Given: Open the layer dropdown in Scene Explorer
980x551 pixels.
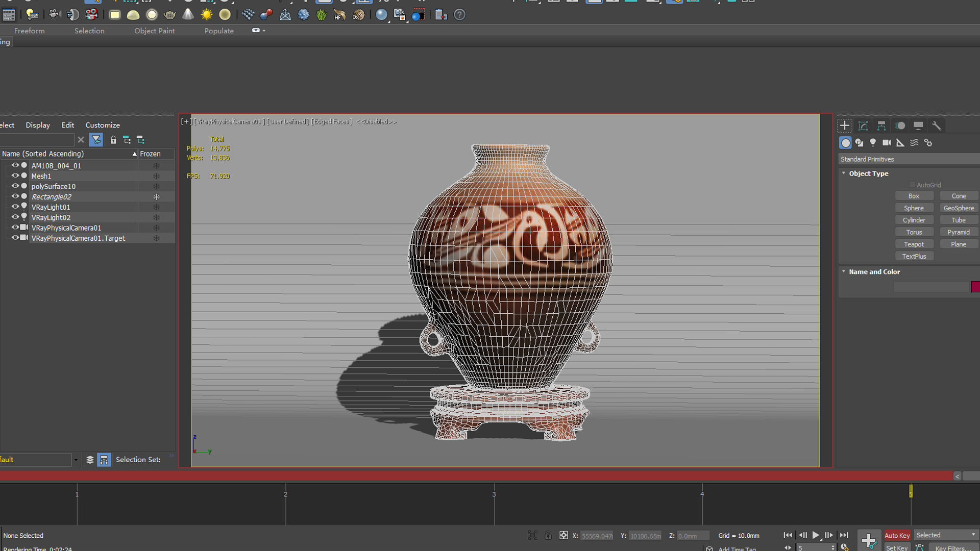Looking at the screenshot, I should [x=76, y=460].
